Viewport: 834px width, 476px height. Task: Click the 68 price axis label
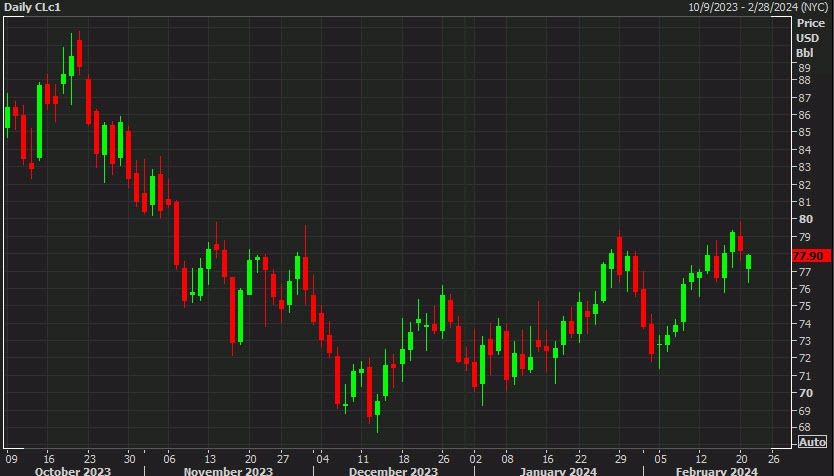[x=804, y=427]
